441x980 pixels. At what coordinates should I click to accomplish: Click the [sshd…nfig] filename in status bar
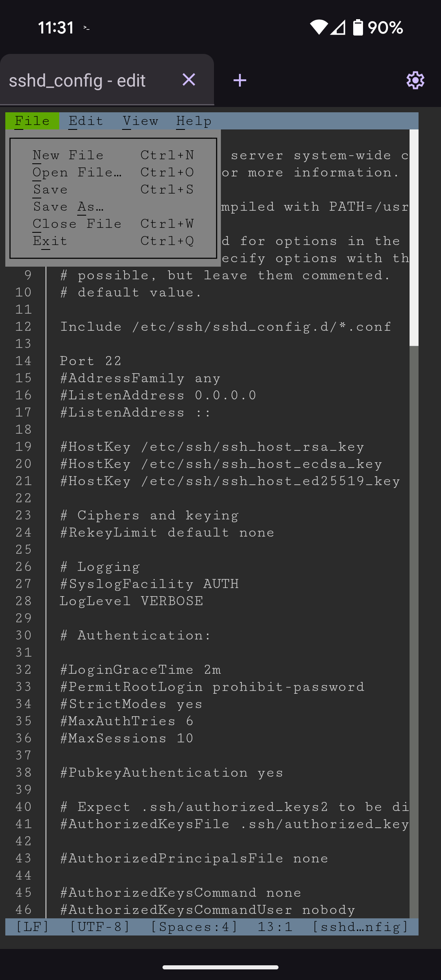361,927
